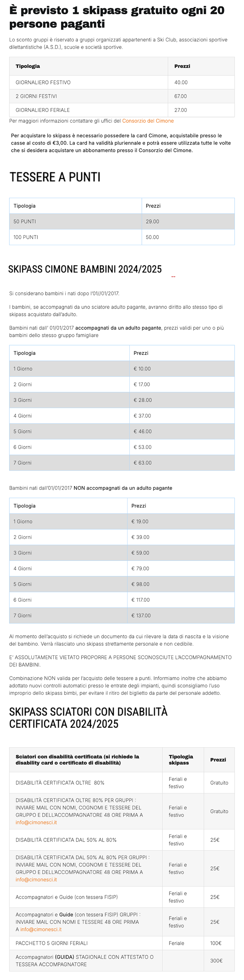Select the € 117.00 price cell

(140, 600)
